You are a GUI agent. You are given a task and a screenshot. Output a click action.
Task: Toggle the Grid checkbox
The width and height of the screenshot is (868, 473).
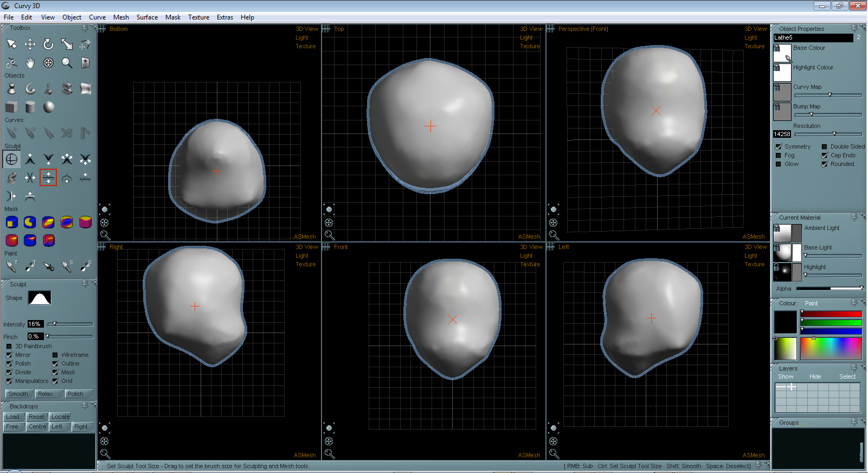click(x=55, y=381)
